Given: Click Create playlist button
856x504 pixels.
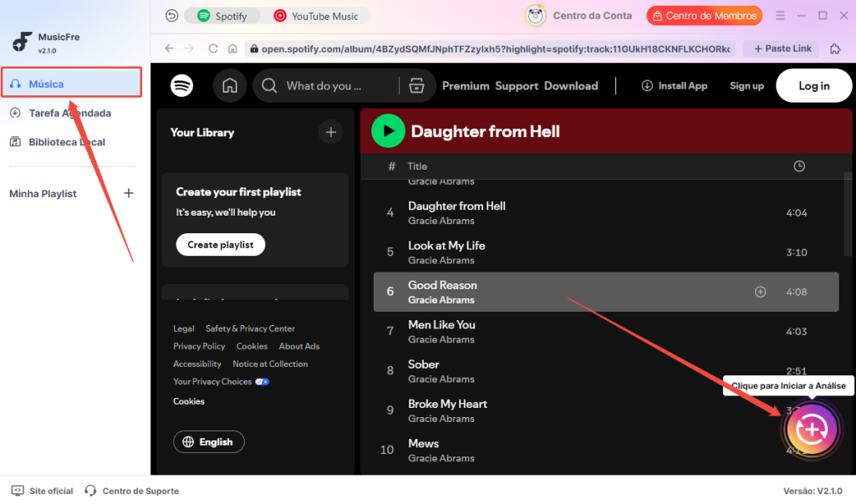Looking at the screenshot, I should tap(221, 245).
